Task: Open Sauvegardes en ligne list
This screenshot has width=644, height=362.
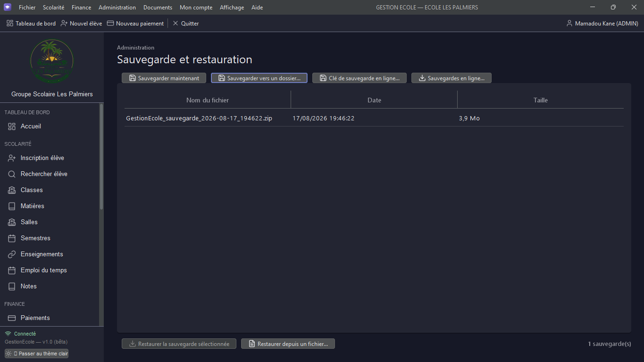Action: [452, 78]
